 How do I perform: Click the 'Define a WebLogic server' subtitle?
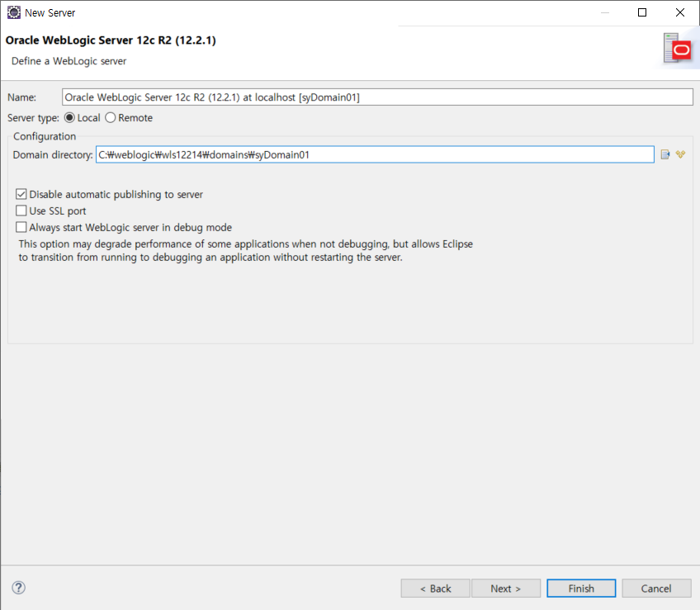point(69,61)
